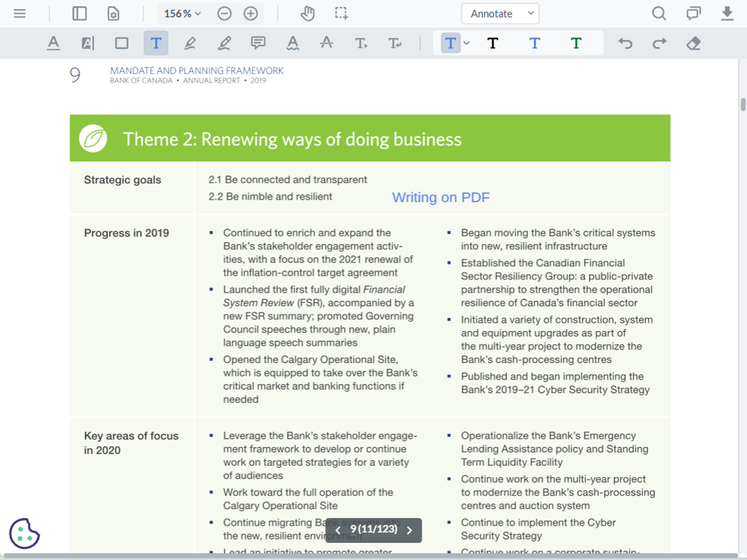Click the 'Strategic goals' row label
The height and width of the screenshot is (560, 747).
click(x=123, y=180)
